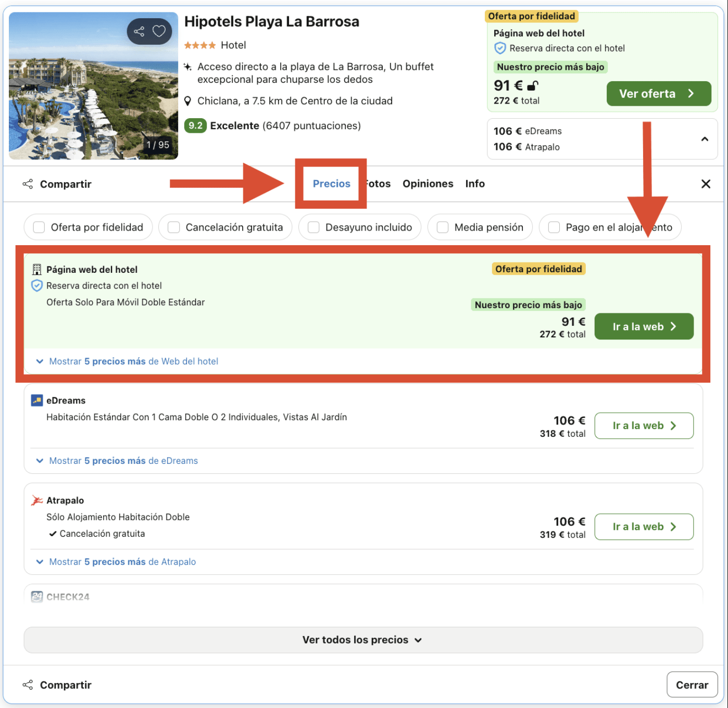Click the share icon beside bottom Compartir
Image resolution: width=728 pixels, height=708 pixels.
click(28, 685)
